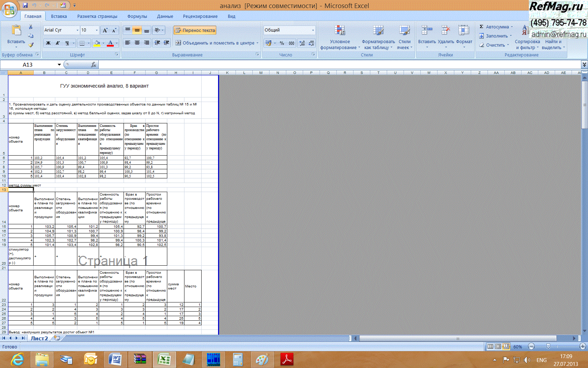This screenshot has height=368, width=588.
Task: Click the Percent Style icon
Action: pos(282,43)
